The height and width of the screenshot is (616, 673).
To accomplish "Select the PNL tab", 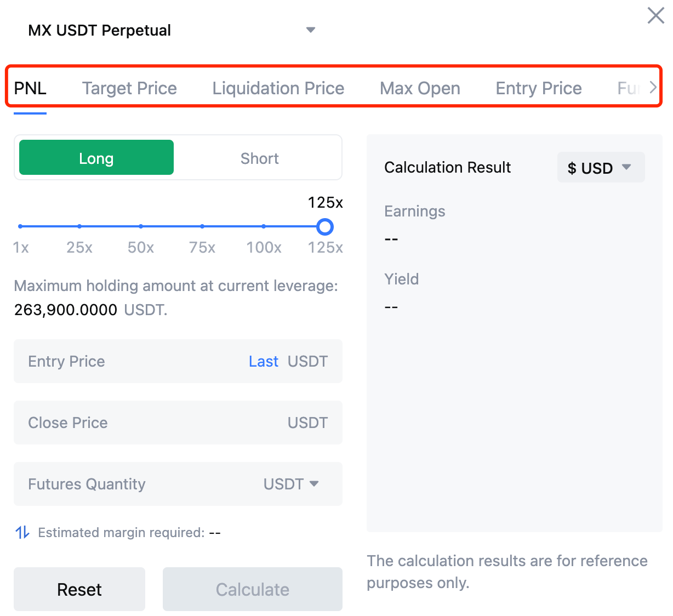I will click(x=30, y=88).
